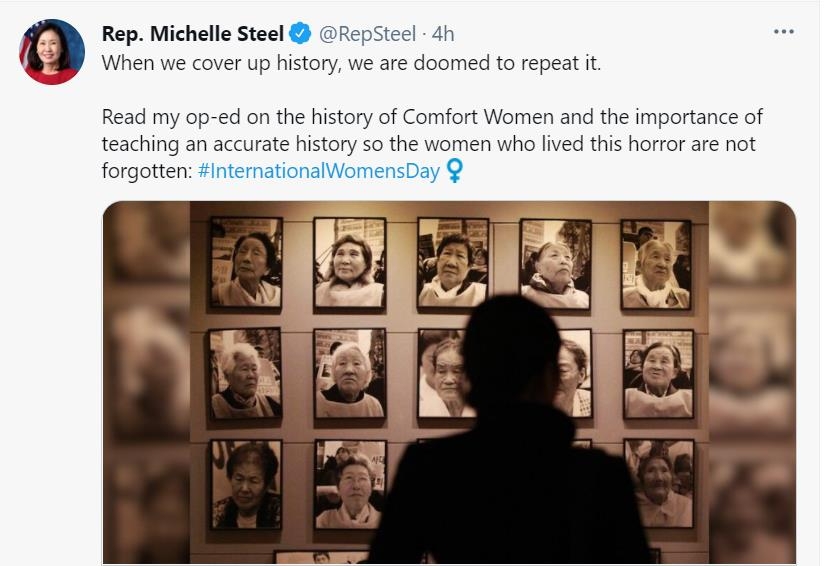
Task: Click the top-row center framed portrait
Action: click(452, 262)
